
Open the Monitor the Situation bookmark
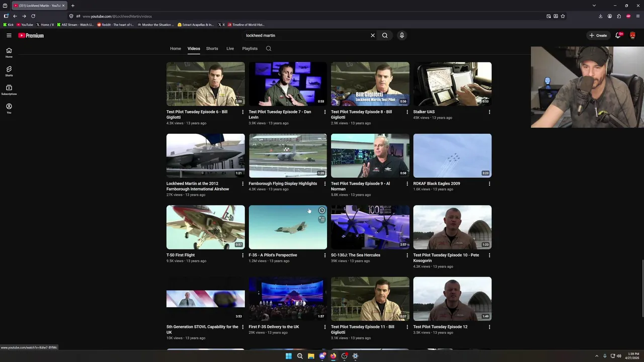tap(155, 25)
